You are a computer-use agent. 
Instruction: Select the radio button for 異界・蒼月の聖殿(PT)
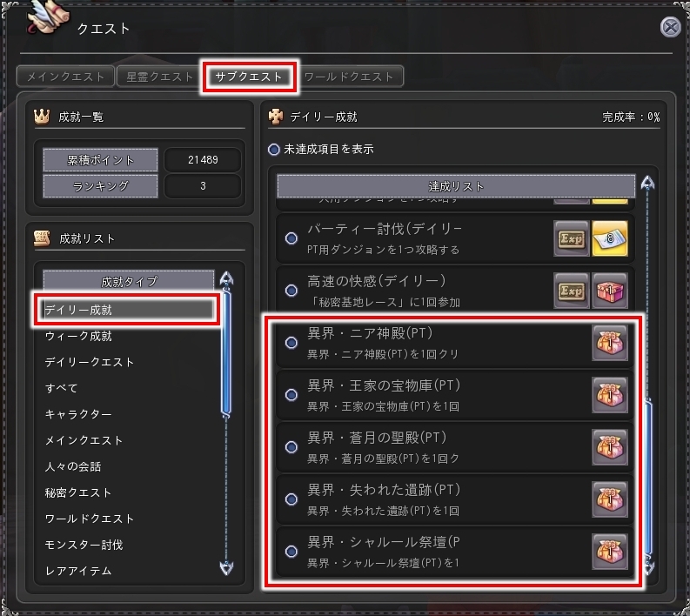pyautogui.click(x=291, y=447)
